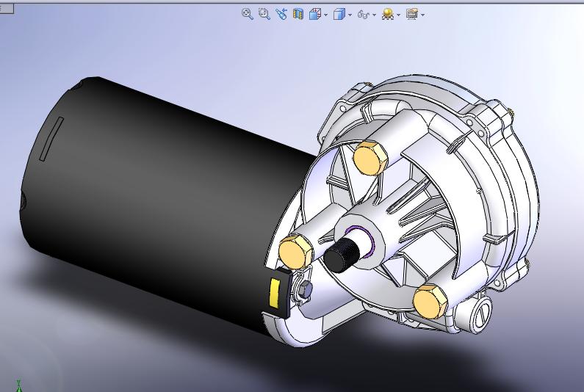The image size is (584, 392).
Task: Open the Apply Scene dropdown arrow
Action: tap(399, 15)
